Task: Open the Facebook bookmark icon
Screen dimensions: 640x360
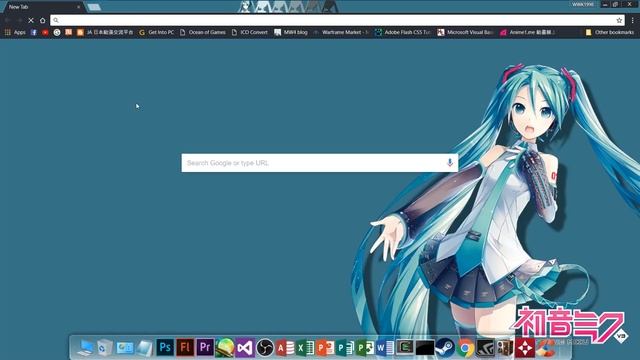Action: (33, 32)
